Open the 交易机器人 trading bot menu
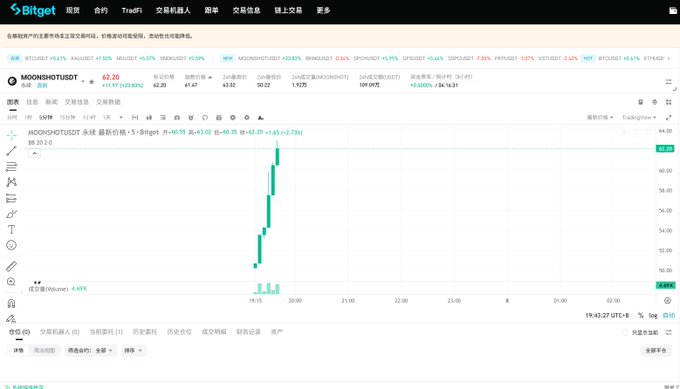Screen dimensions: 680x389 point(173,10)
